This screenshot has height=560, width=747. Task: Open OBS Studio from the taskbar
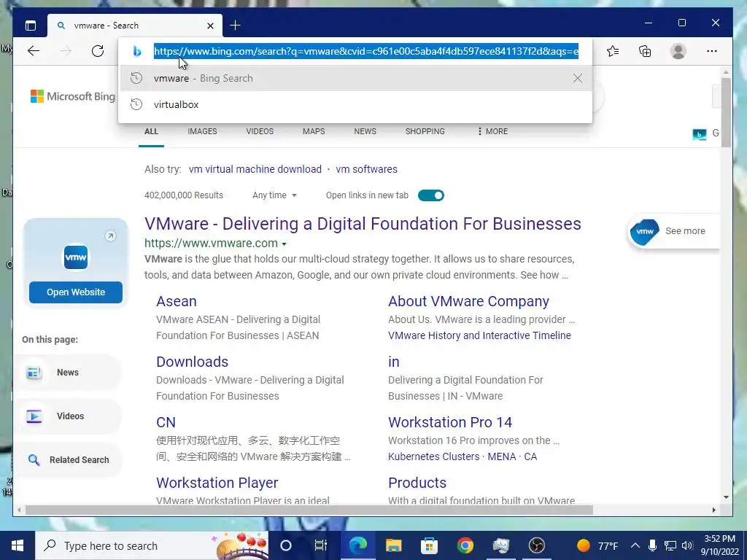536,545
